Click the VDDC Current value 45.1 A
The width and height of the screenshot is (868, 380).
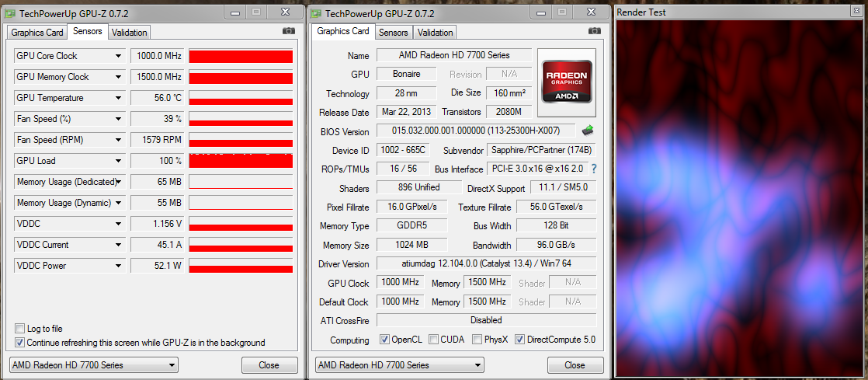click(x=157, y=245)
